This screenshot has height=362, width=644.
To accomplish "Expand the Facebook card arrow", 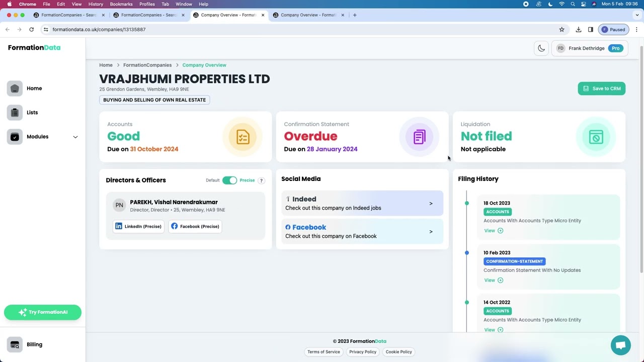I will point(431,232).
